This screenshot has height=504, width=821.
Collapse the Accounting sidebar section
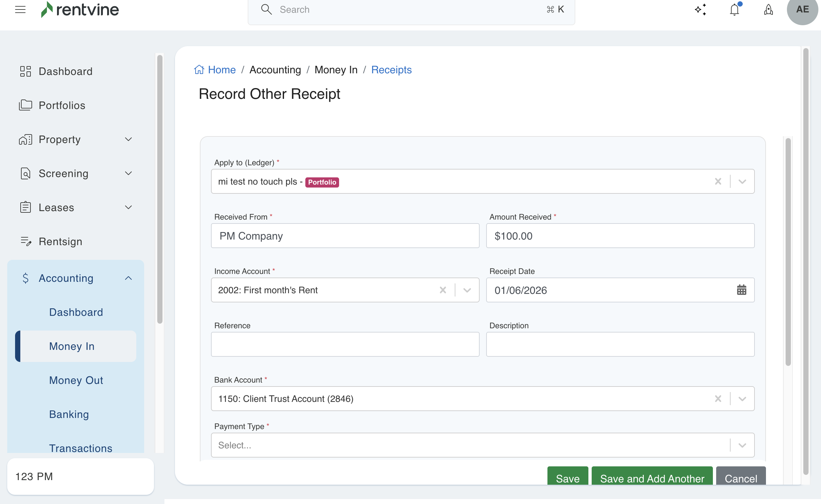click(x=128, y=278)
